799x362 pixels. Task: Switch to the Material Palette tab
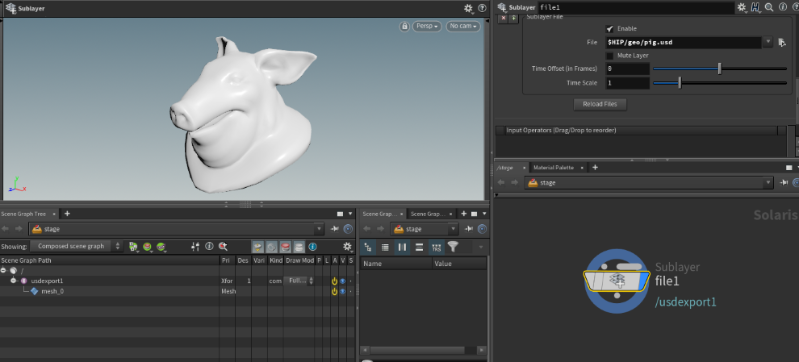tap(553, 168)
